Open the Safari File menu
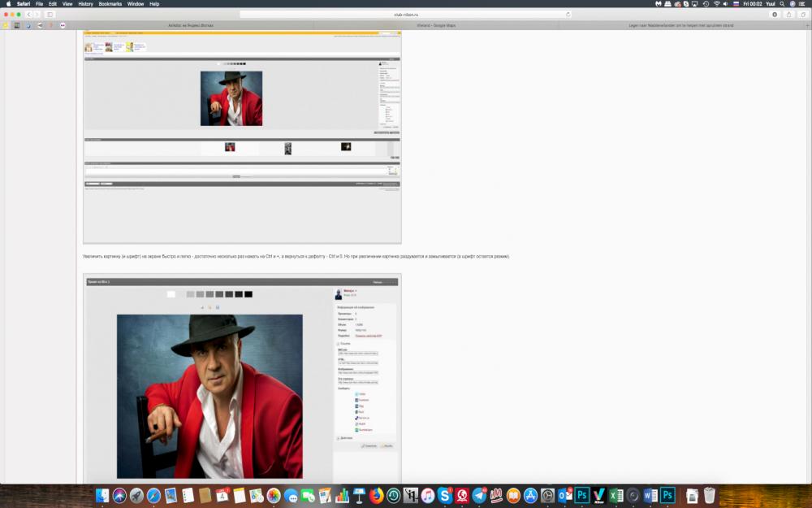Viewport: 812px width, 508px height. pyautogui.click(x=39, y=3)
